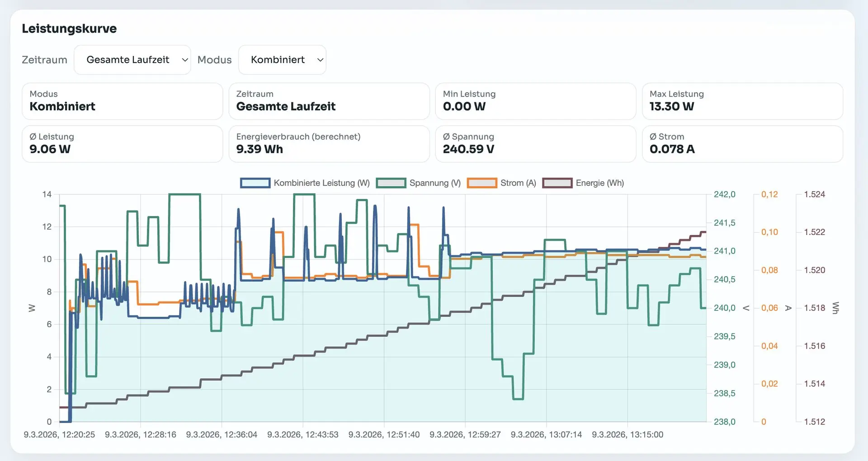Click the chevron arrow beside Gesamte Laufzeit

click(x=184, y=60)
